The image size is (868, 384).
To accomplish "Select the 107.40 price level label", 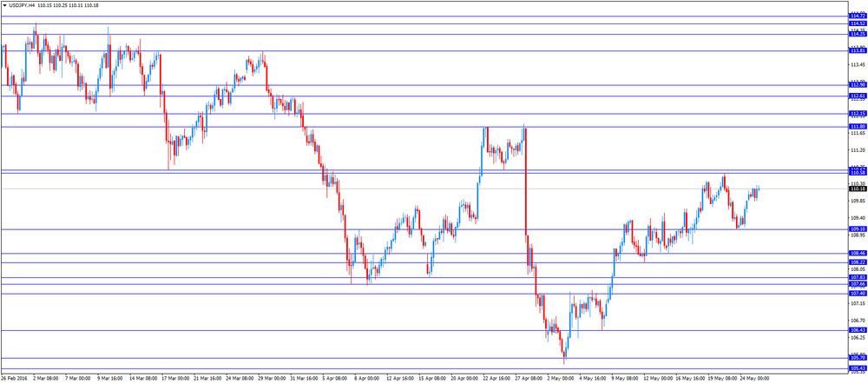I will [858, 294].
